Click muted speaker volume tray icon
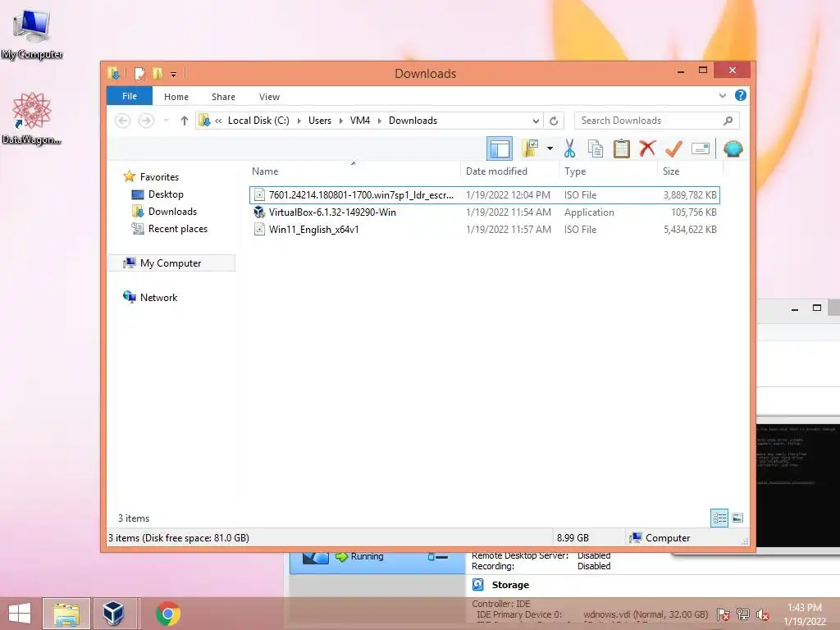Image resolution: width=840 pixels, height=630 pixels. point(762,614)
